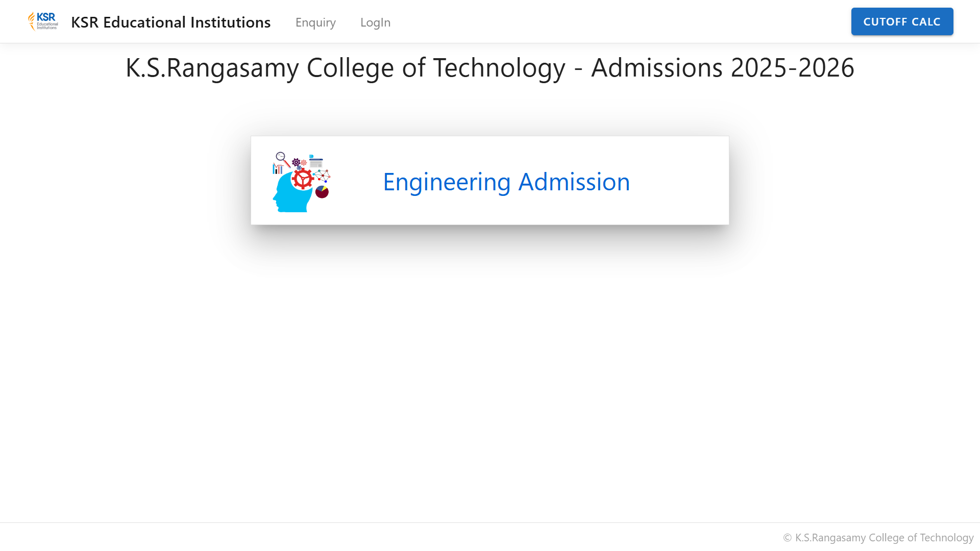Click the magnifying glass in the admission illustration
The height and width of the screenshot is (551, 980).
(283, 160)
